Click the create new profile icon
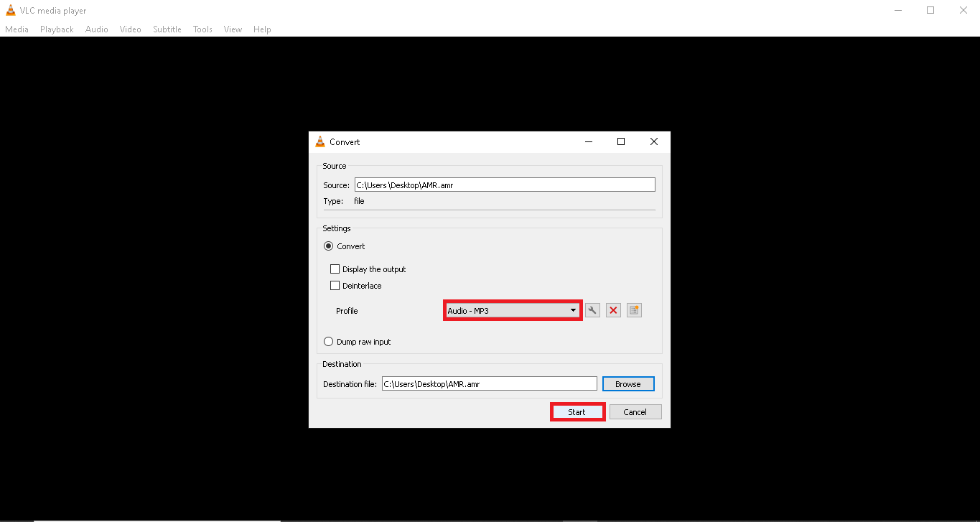This screenshot has width=980, height=522. coord(633,310)
